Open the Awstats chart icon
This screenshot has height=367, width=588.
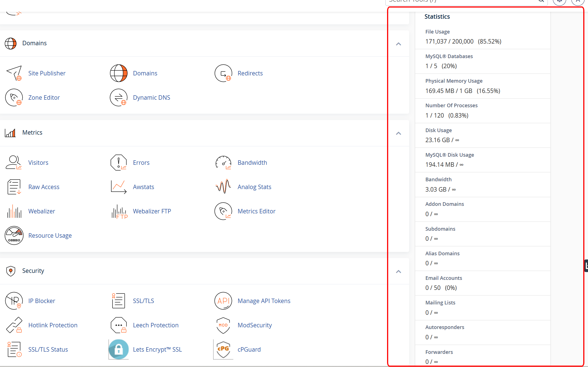tap(119, 187)
